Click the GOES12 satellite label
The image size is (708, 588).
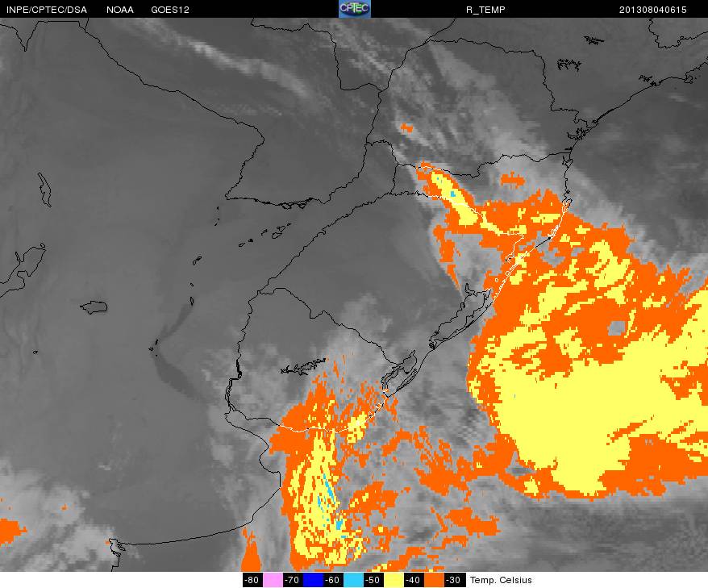click(x=170, y=10)
